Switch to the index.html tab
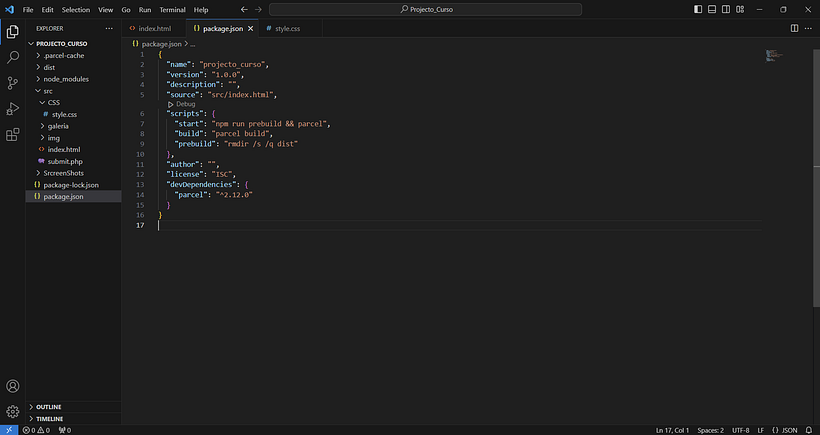 [154, 29]
